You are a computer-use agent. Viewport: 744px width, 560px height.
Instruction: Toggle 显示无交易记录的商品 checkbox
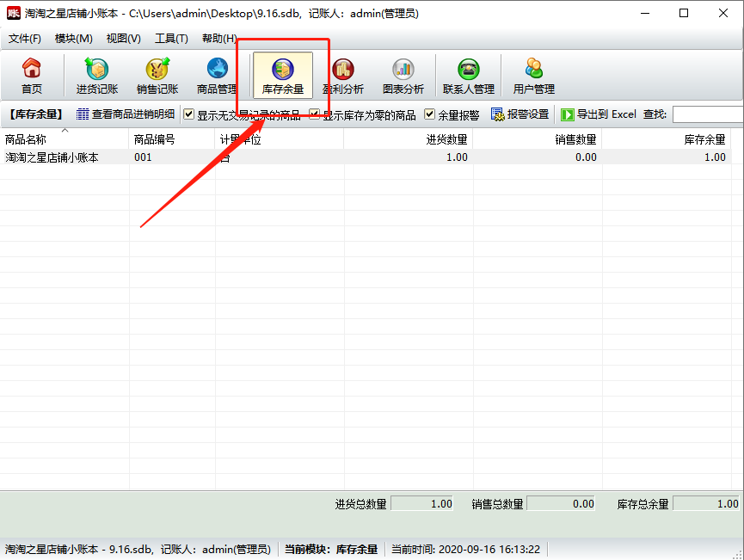coord(189,114)
